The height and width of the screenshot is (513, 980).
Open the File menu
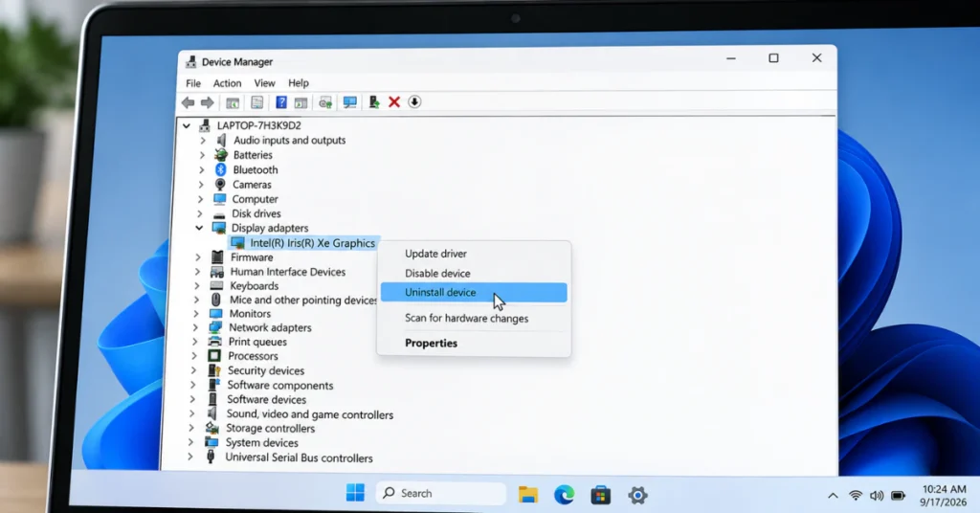tap(193, 83)
